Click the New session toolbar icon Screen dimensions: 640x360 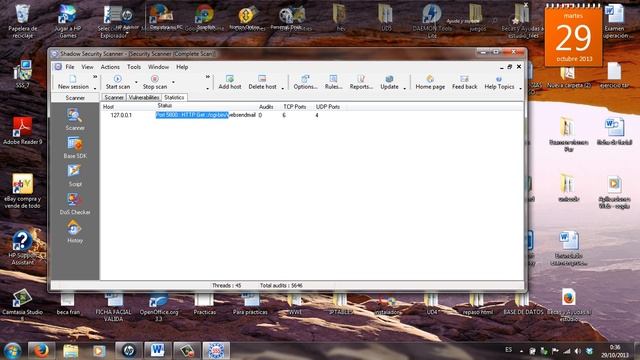(73, 82)
